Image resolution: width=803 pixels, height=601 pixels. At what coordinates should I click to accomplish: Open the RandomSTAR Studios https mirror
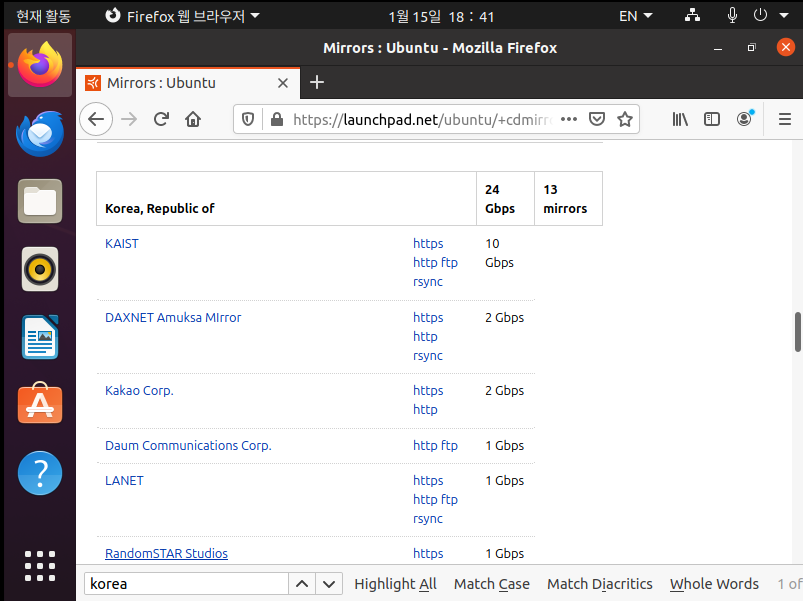click(x=428, y=553)
